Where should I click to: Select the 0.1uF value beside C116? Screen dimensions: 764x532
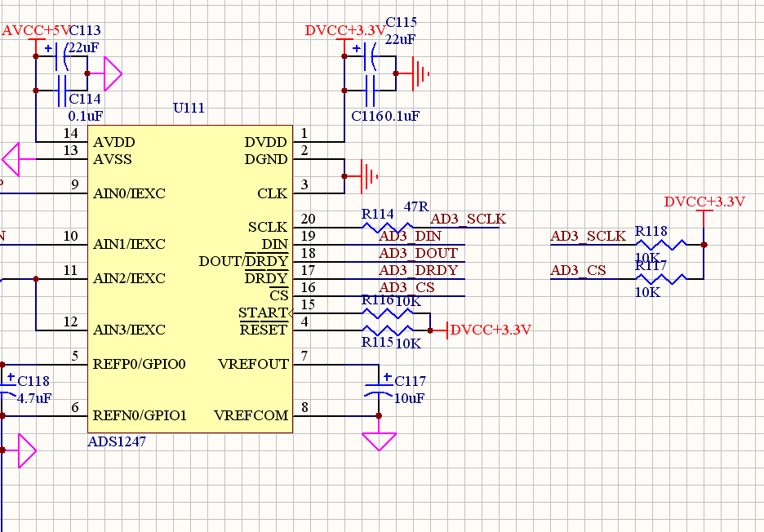(402, 116)
